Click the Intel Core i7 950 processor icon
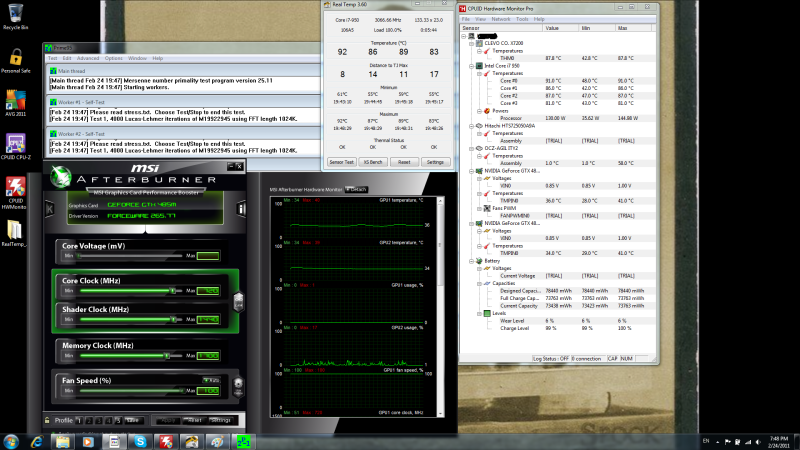Screen dimensions: 800x450 coord(479,66)
